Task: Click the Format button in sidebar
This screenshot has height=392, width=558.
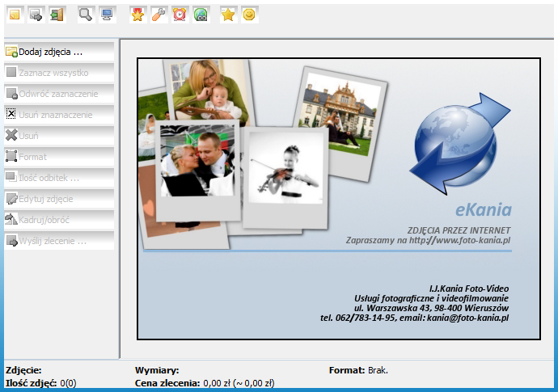Action: click(59, 157)
